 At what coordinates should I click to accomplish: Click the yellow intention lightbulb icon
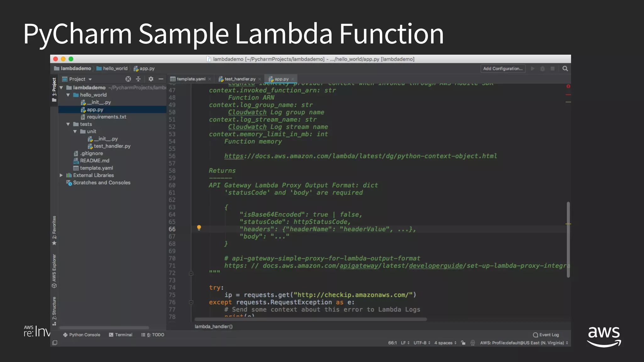199,228
